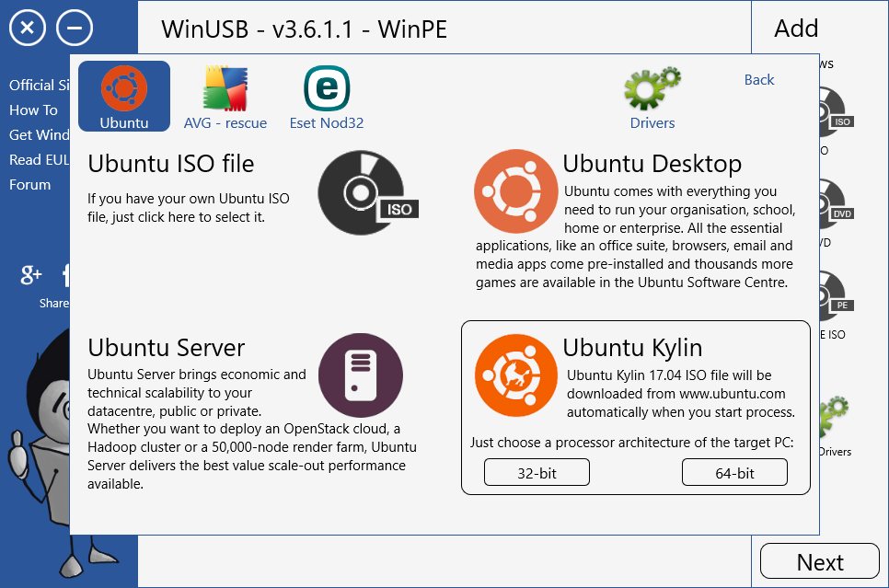Viewport: 889px width, 588px height.
Task: Click the Ubuntu Desktop heading
Action: (x=652, y=165)
